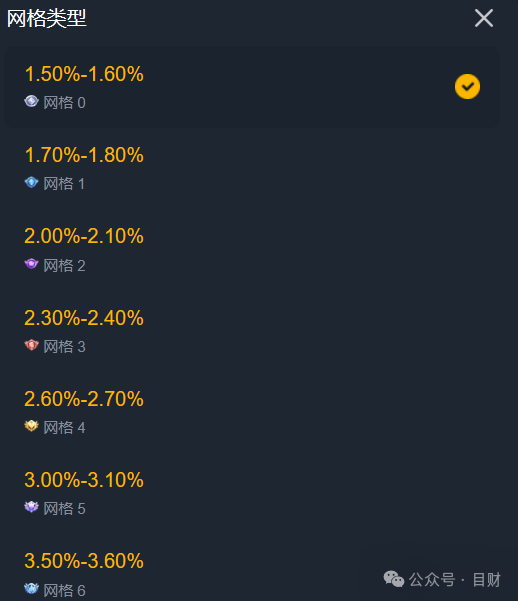Click the 1.50%-1.60% selected rate text
Screen dimensions: 518x601
84,74
